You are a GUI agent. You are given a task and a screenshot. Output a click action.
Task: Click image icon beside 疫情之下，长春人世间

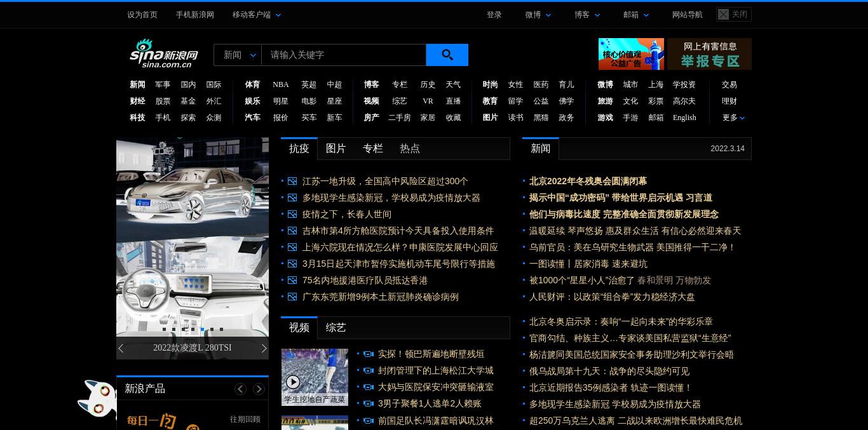(292, 214)
